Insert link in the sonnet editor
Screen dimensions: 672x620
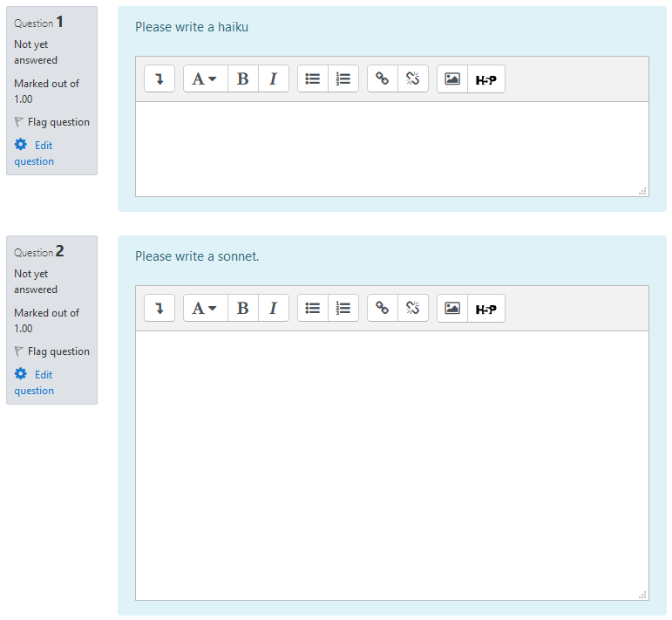(383, 309)
